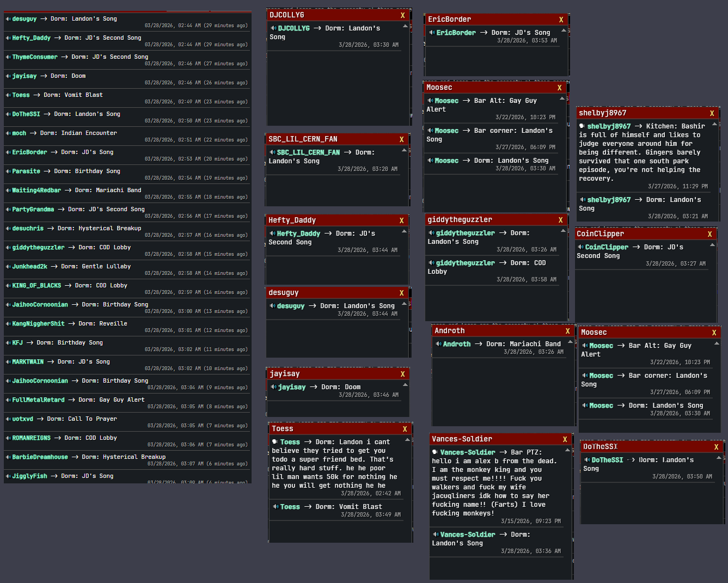
Task: Click the '02:51 AM (22 minutes ago)' timestamp
Action: (x=213, y=140)
